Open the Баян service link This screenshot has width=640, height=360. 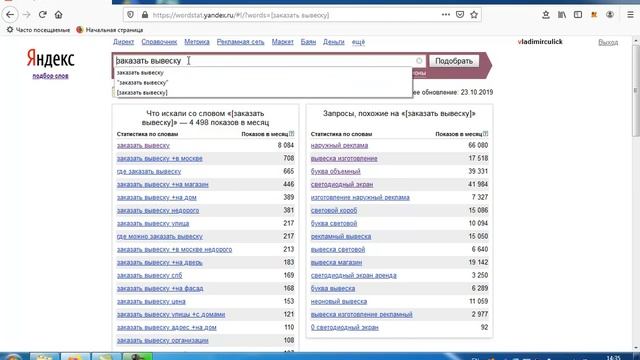pyautogui.click(x=308, y=42)
